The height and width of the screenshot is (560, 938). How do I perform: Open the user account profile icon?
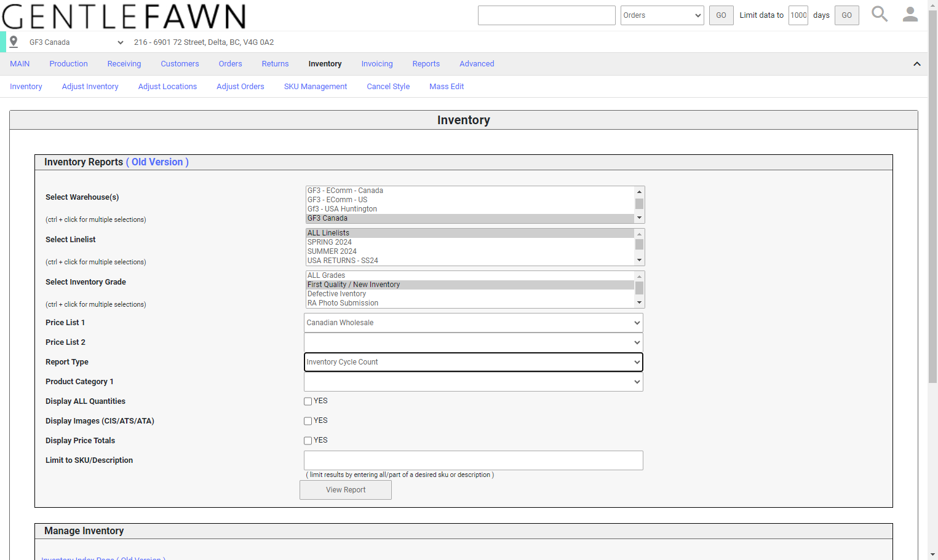point(910,14)
